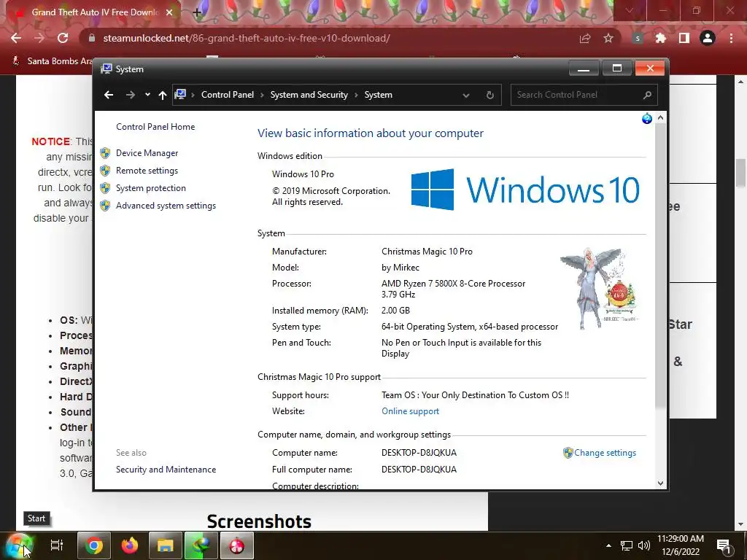Open the globe download manager taskbar icon
Viewport: 747px width, 560px height.
tap(201, 545)
